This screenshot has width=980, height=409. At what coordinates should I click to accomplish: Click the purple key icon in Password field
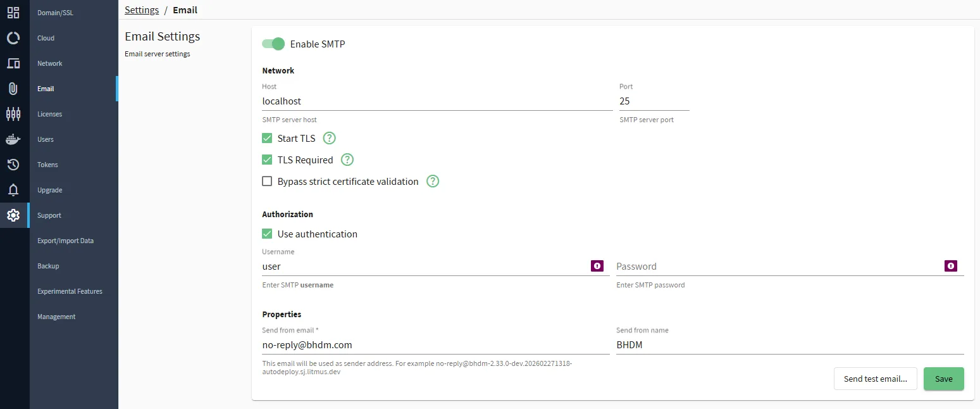click(951, 266)
